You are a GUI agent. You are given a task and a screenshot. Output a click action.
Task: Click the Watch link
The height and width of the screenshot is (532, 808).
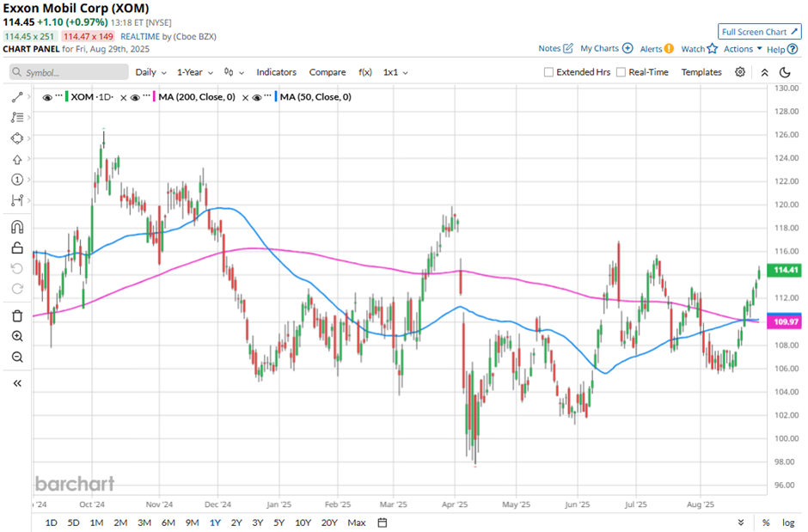coord(693,49)
